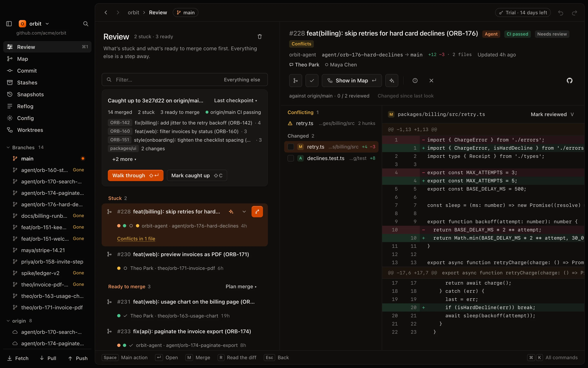
Task: Click the sparkle icon on #228 row
Action: pos(231,212)
